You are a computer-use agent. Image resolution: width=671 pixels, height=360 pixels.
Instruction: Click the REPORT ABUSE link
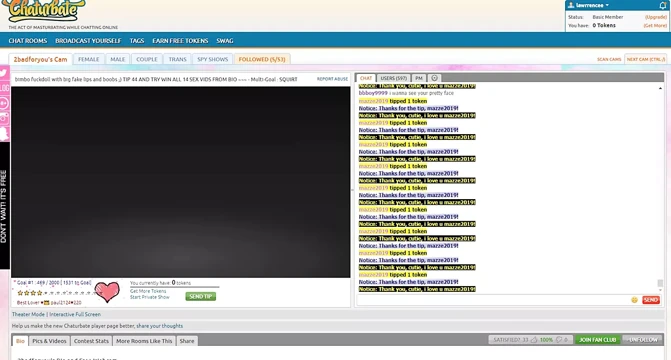pos(333,79)
